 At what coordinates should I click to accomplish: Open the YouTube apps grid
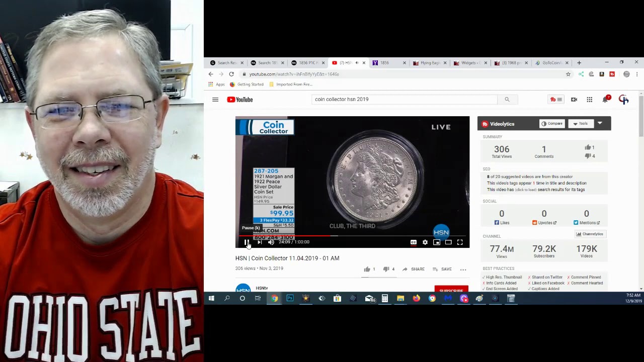click(x=590, y=100)
